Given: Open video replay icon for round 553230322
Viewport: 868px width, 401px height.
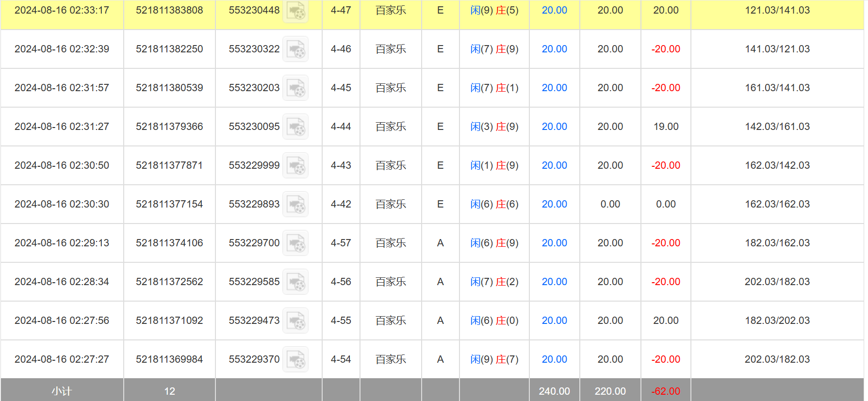Looking at the screenshot, I should point(295,49).
